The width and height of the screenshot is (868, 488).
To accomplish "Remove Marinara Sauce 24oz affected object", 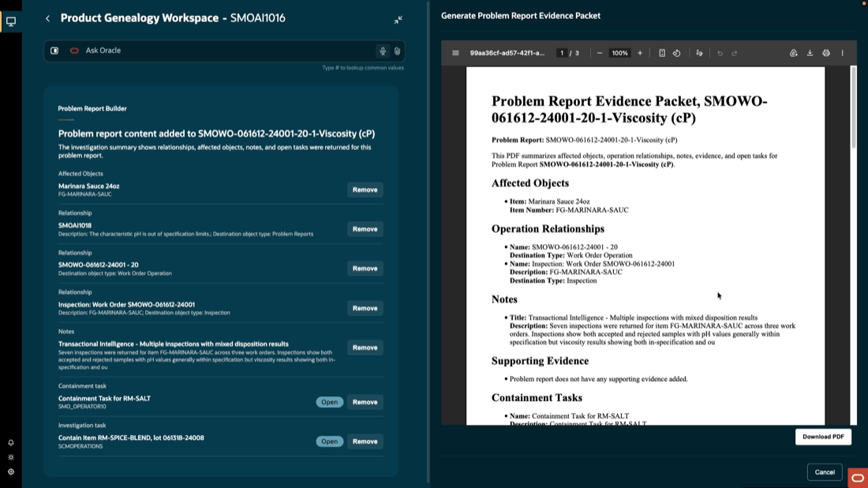I will tap(365, 190).
